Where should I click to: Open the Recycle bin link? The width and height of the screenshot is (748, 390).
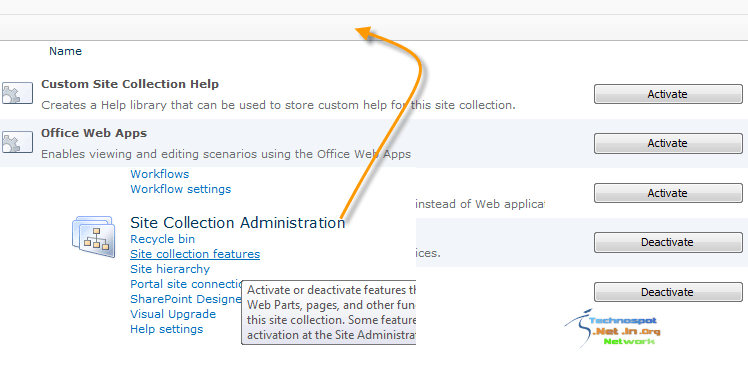[163, 239]
